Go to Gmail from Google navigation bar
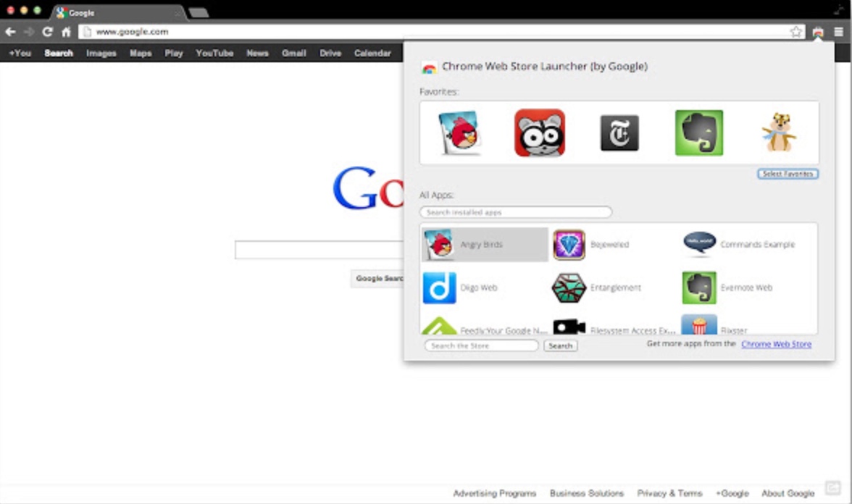 click(x=293, y=53)
